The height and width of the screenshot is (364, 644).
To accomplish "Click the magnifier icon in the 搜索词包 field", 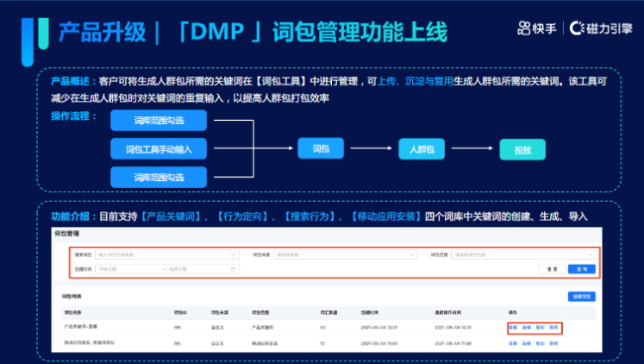I will pyautogui.click(x=233, y=255).
